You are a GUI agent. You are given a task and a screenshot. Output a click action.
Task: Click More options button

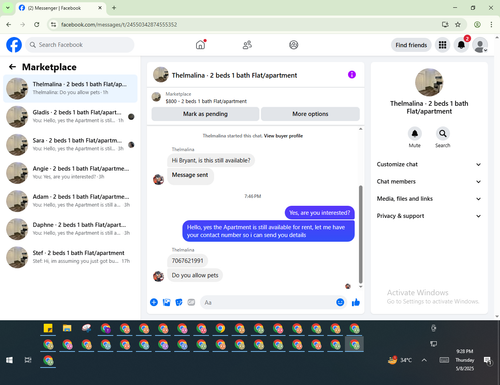pos(310,114)
